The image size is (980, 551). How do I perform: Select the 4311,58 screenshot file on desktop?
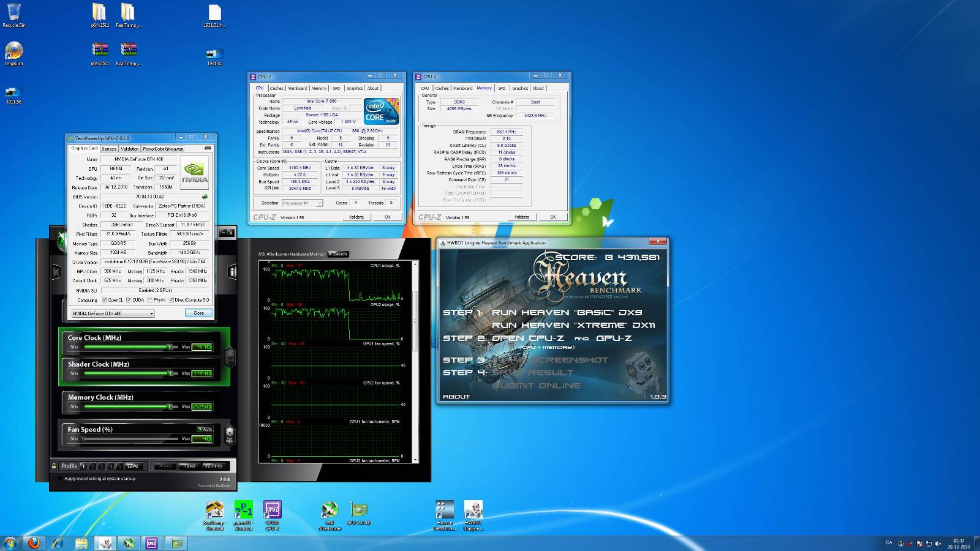coord(13,95)
